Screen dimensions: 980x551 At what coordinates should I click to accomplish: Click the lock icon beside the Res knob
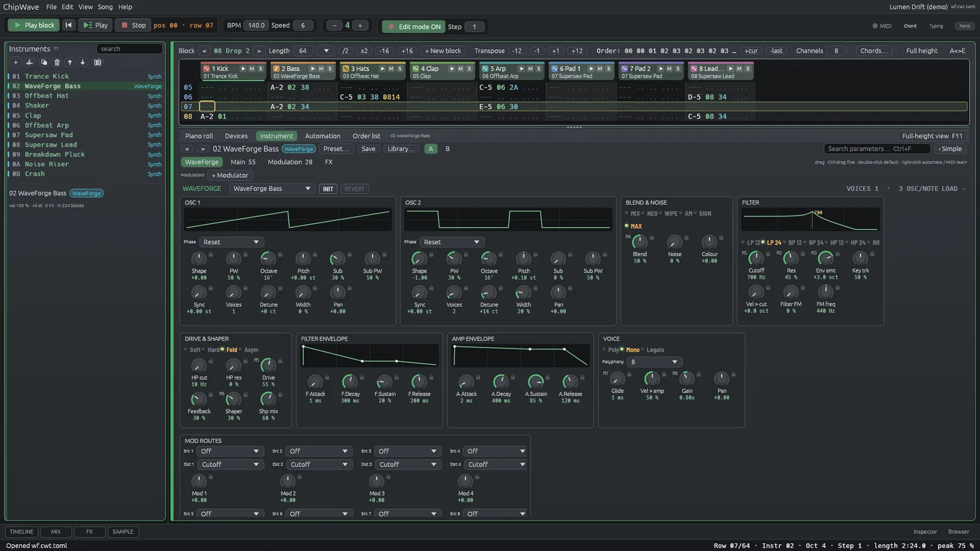(x=803, y=253)
